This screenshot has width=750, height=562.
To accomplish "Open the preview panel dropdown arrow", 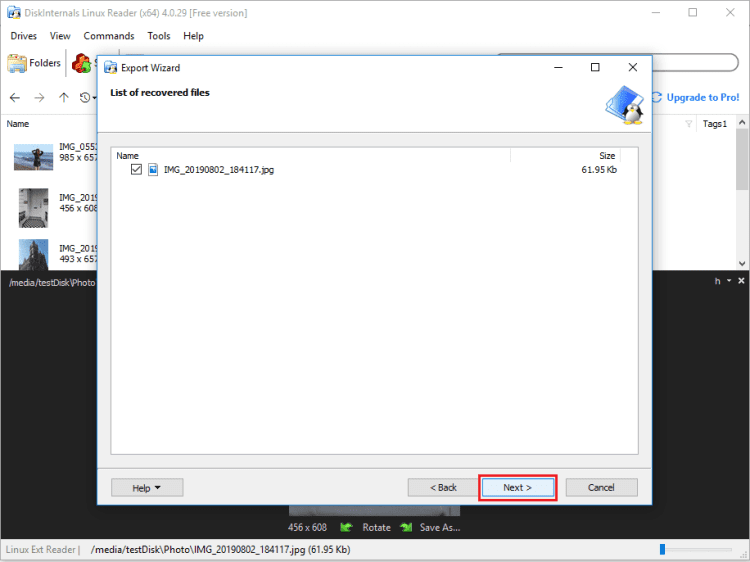I will [x=729, y=281].
